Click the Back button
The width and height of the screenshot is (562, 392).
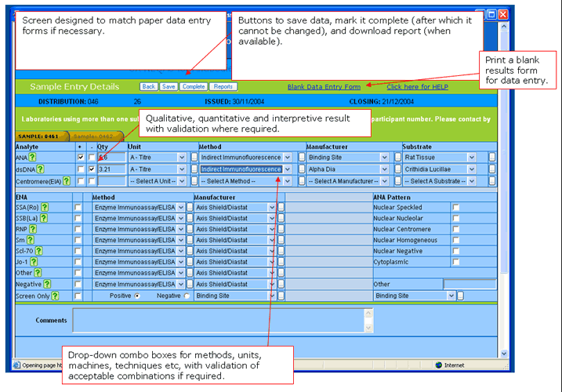coord(149,86)
